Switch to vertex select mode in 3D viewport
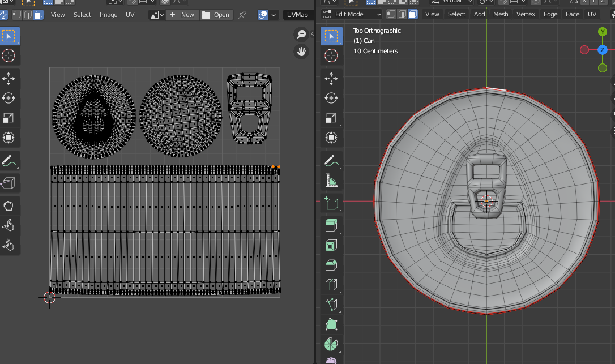 pyautogui.click(x=391, y=14)
